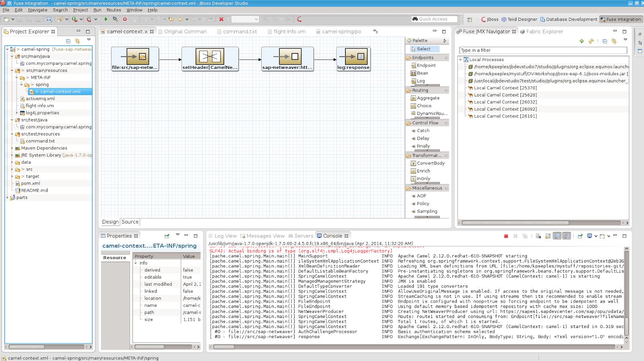Switch to Database Development perspective
Screen dimensions: 644x361
coord(569,19)
